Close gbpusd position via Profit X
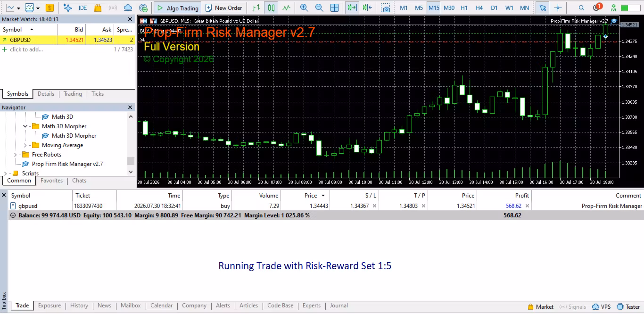 click(527, 206)
